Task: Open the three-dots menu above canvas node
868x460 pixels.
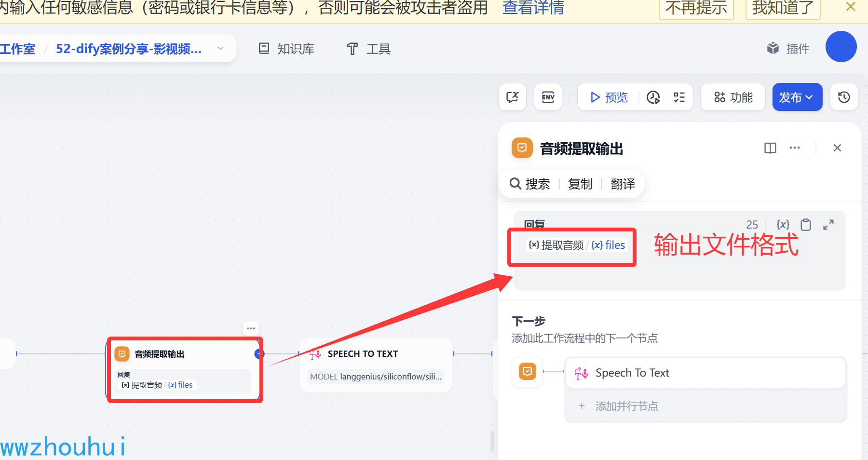Action: tap(251, 328)
